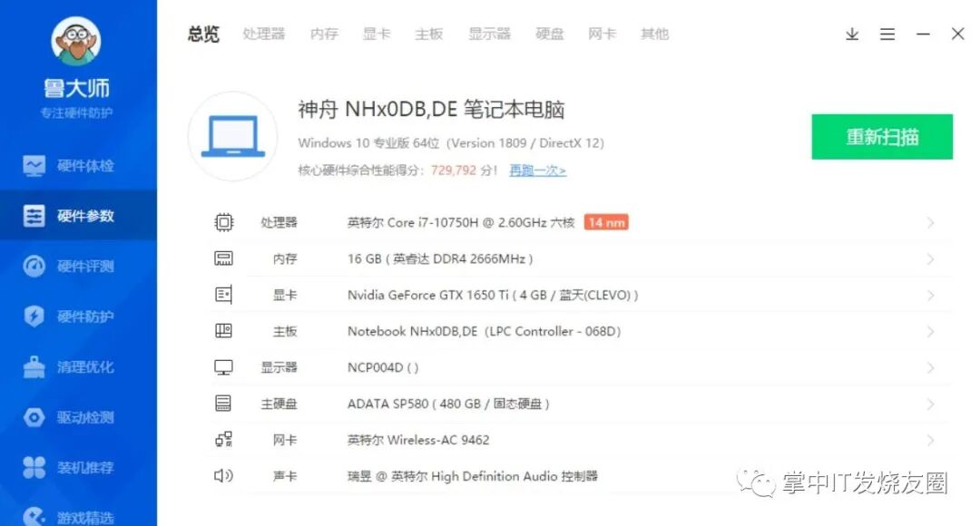Viewport: 980px width, 526px height.
Task: Switch to the 总览 overview tab
Action: [204, 34]
